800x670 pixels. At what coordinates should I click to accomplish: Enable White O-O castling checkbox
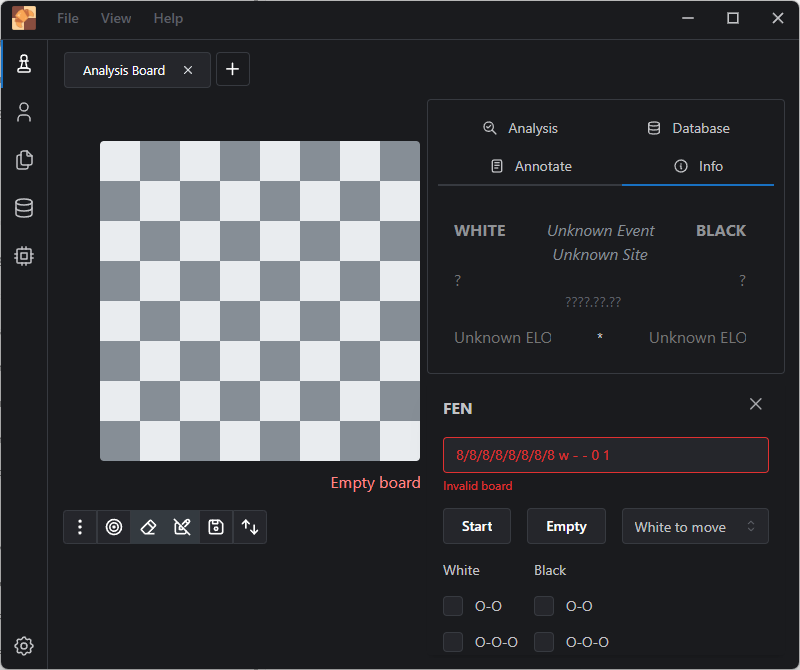[x=453, y=606]
